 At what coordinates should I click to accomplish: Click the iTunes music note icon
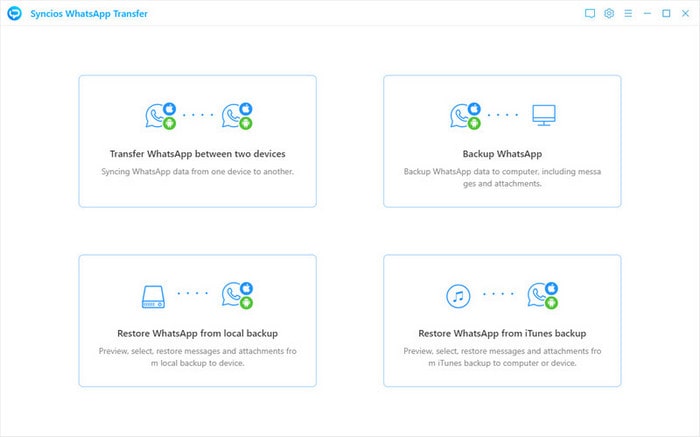tap(458, 296)
